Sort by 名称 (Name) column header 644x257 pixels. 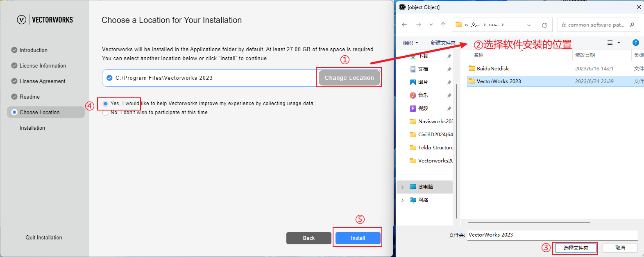[478, 55]
